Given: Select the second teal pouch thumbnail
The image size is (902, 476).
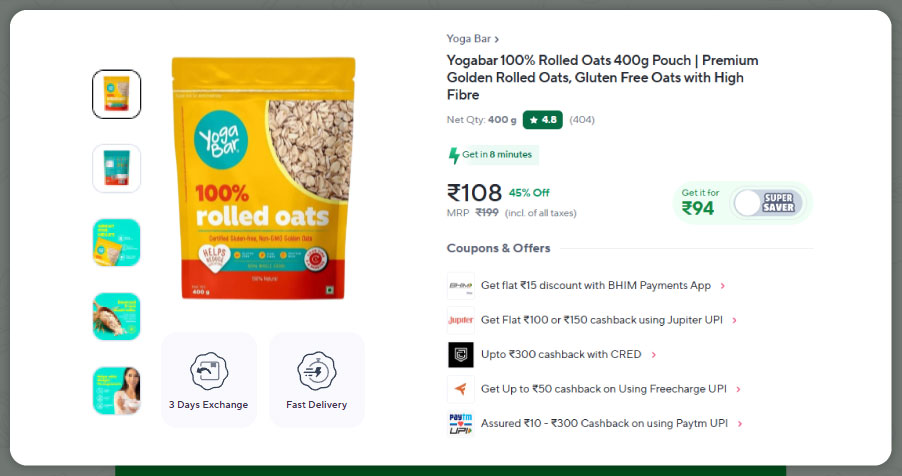Looking at the screenshot, I should [x=117, y=168].
